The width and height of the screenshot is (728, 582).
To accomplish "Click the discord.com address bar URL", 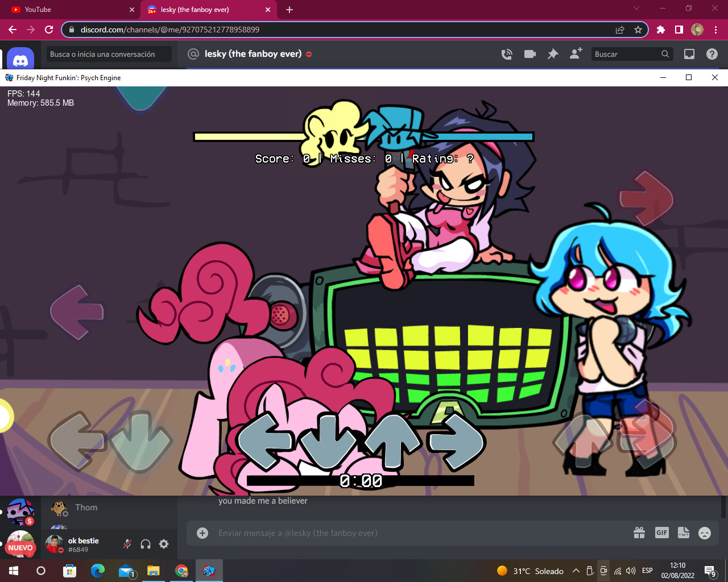I will (170, 30).
